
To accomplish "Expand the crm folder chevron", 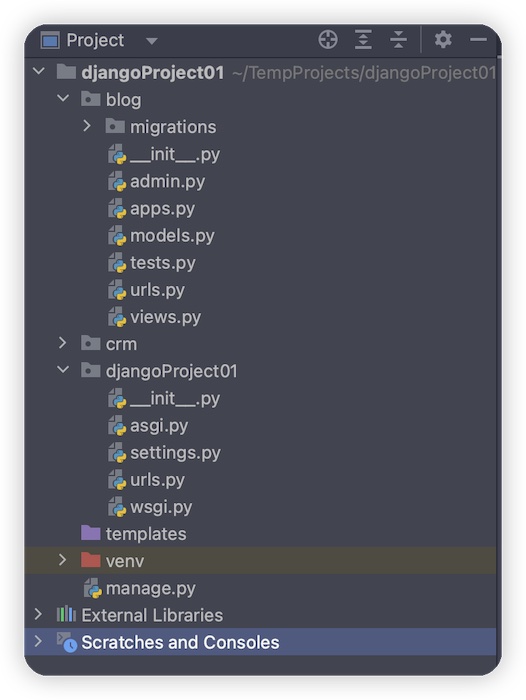I will click(x=63, y=343).
